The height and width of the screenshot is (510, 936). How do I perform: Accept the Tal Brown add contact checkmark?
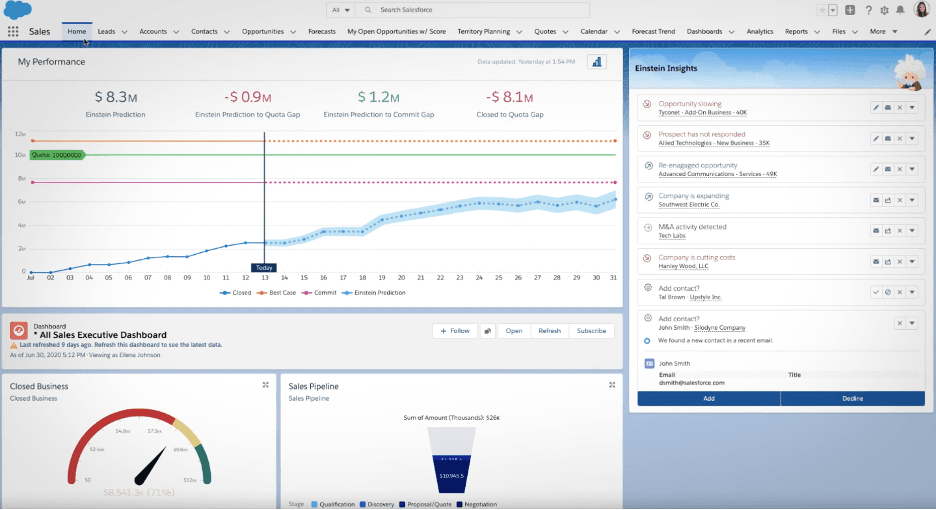click(876, 292)
